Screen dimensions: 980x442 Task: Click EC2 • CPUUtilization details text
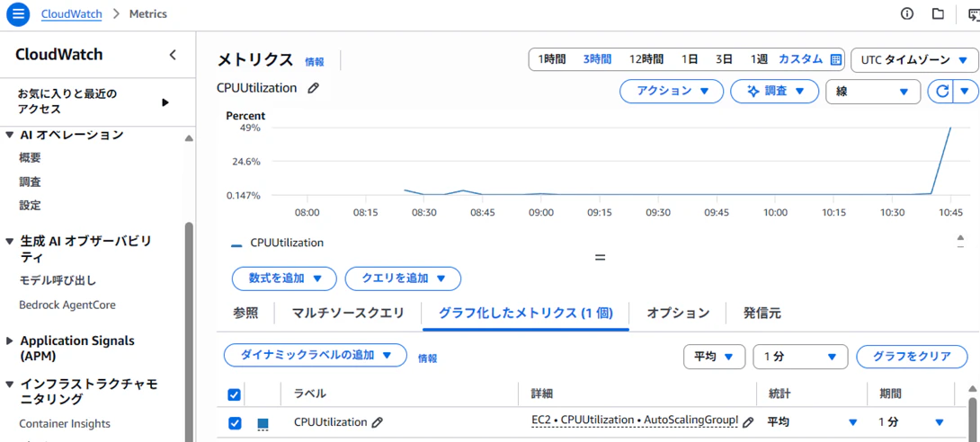(x=635, y=421)
